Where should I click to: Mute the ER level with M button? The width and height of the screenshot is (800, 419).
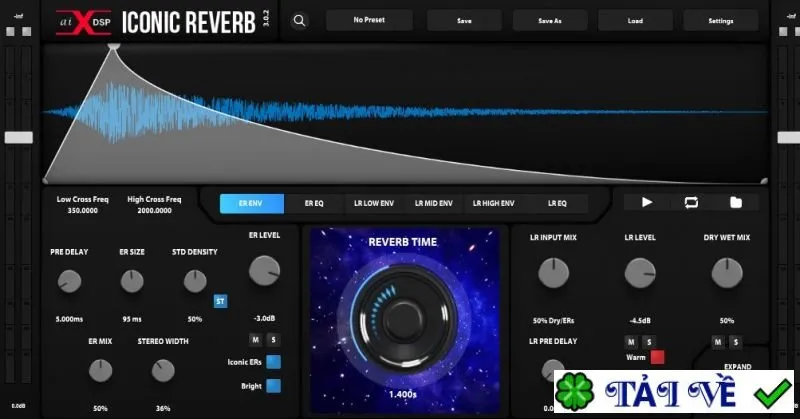pyautogui.click(x=256, y=339)
